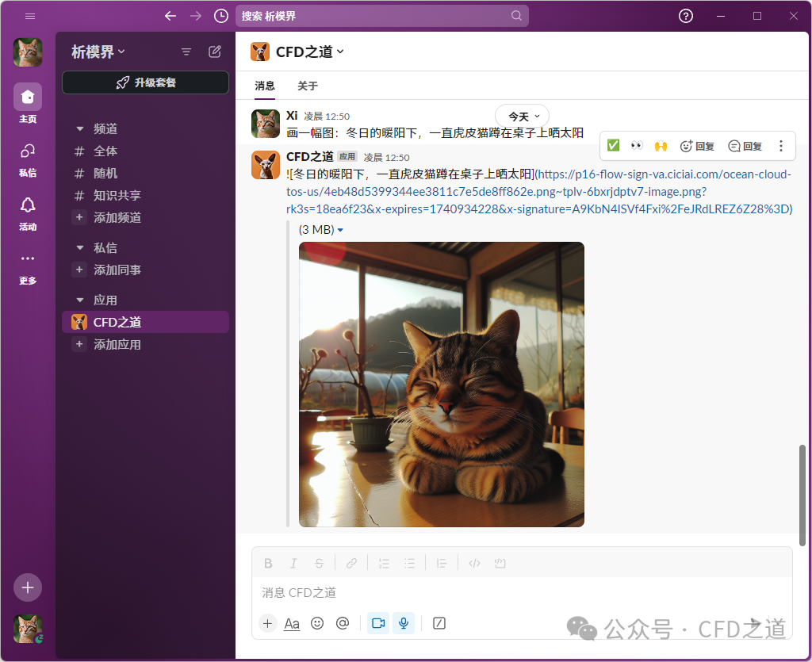
Task: Switch to the 关于 tab
Action: [308, 86]
